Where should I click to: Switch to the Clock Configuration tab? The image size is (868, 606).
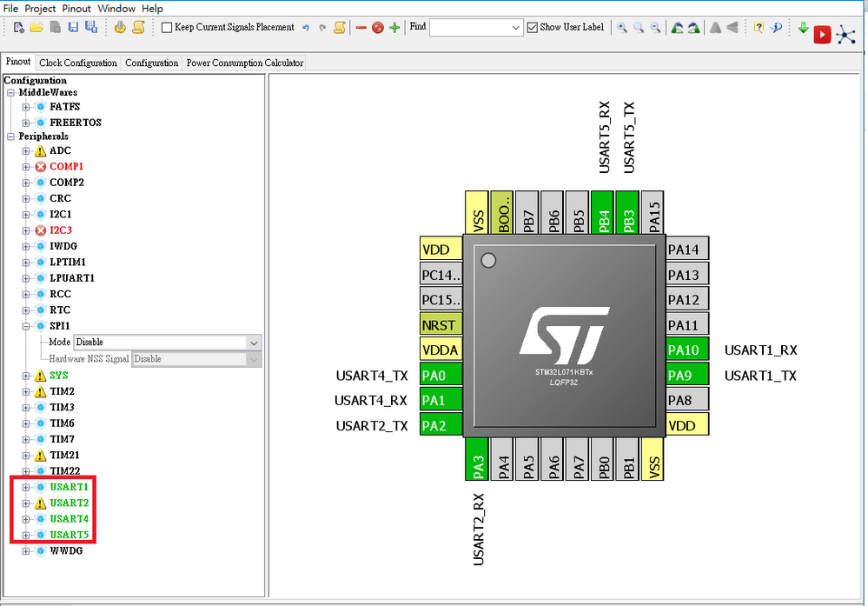[78, 63]
